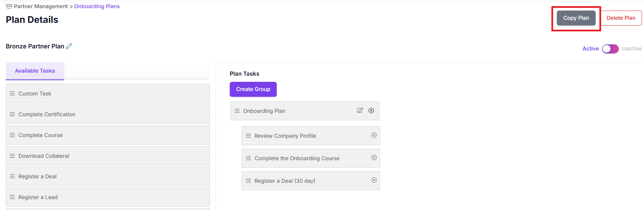Click the Create Group button
Viewport: 644px width, 210px height.
(x=253, y=89)
